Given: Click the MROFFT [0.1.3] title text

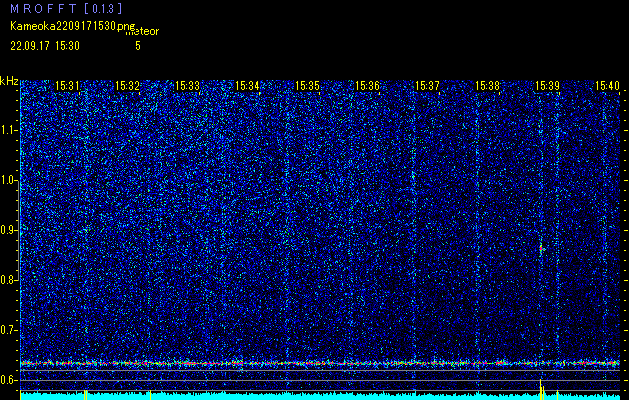Looking at the screenshot, I should pos(66,9).
